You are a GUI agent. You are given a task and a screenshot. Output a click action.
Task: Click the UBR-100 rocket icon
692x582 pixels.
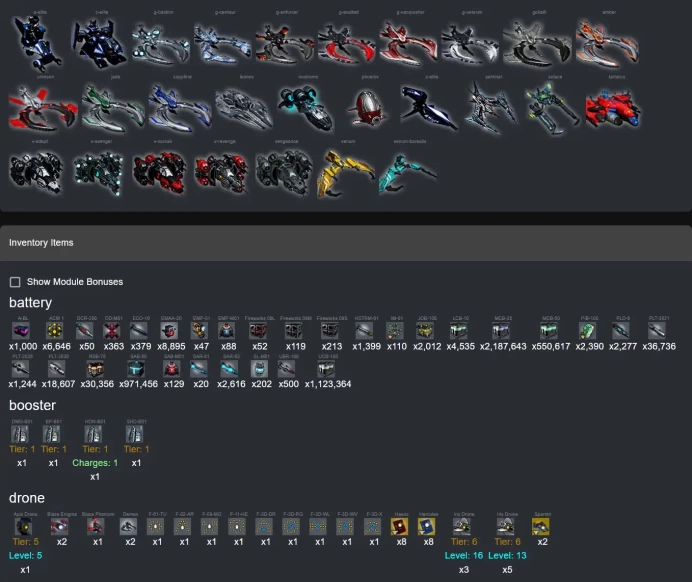[x=286, y=368]
